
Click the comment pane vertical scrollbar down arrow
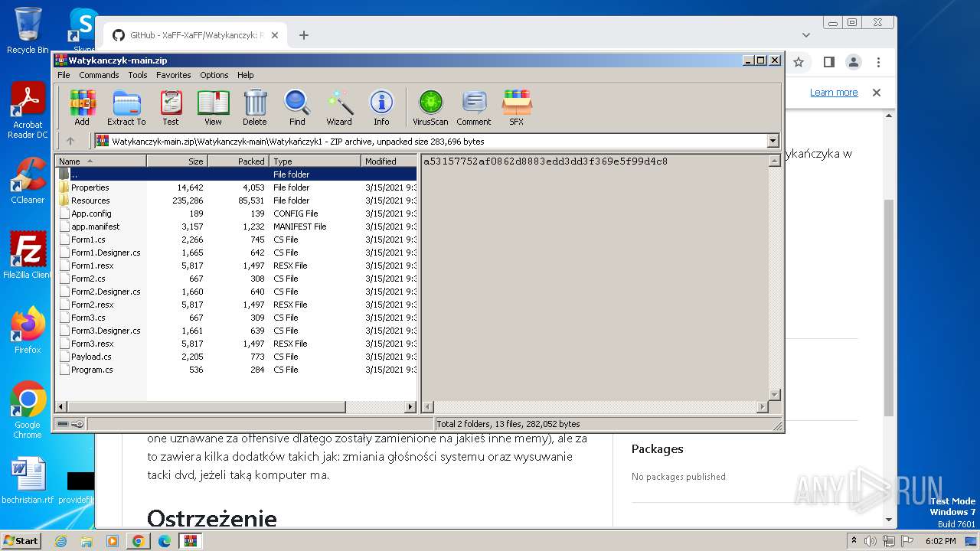tap(774, 395)
